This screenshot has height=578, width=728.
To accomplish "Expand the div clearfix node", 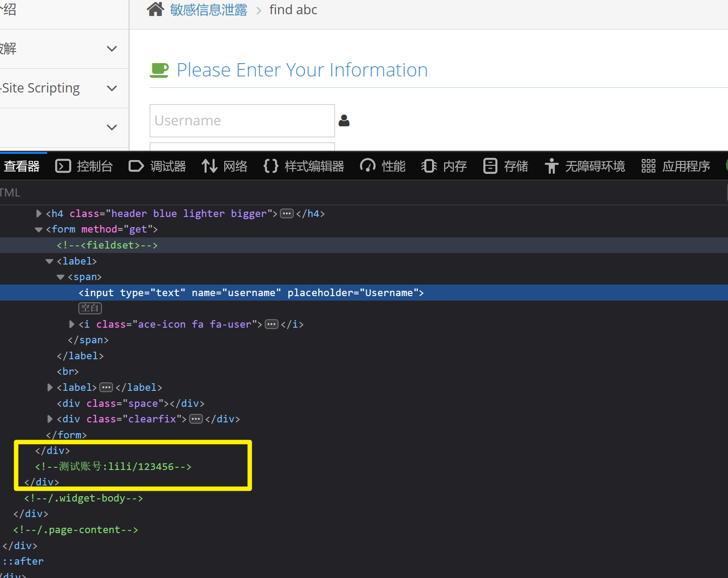I will (50, 419).
